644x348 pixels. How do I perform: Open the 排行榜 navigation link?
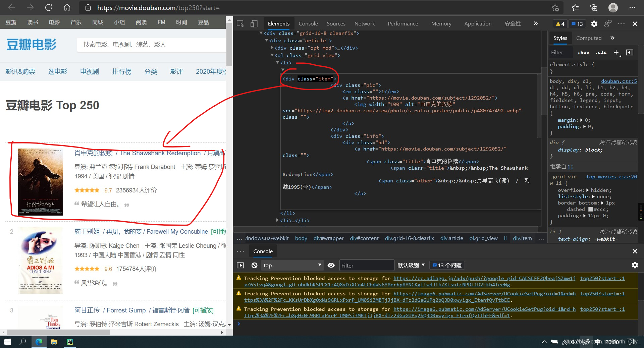121,71
